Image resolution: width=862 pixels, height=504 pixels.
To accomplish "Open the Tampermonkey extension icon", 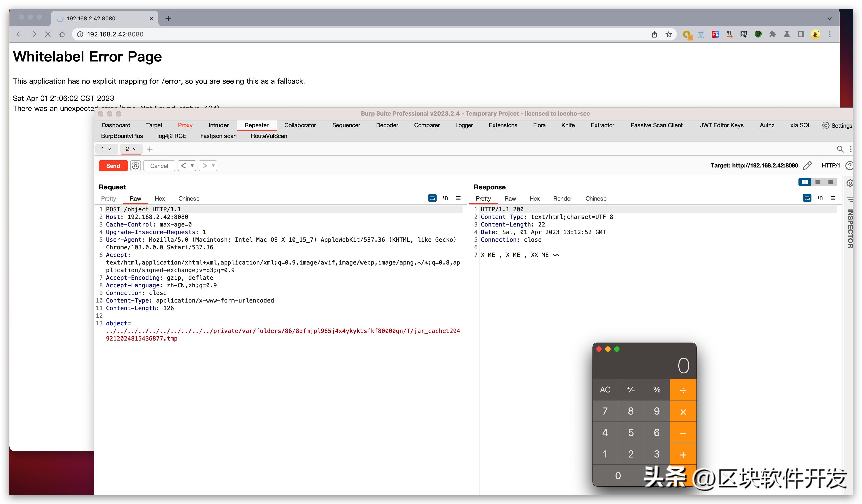I will point(815,34).
